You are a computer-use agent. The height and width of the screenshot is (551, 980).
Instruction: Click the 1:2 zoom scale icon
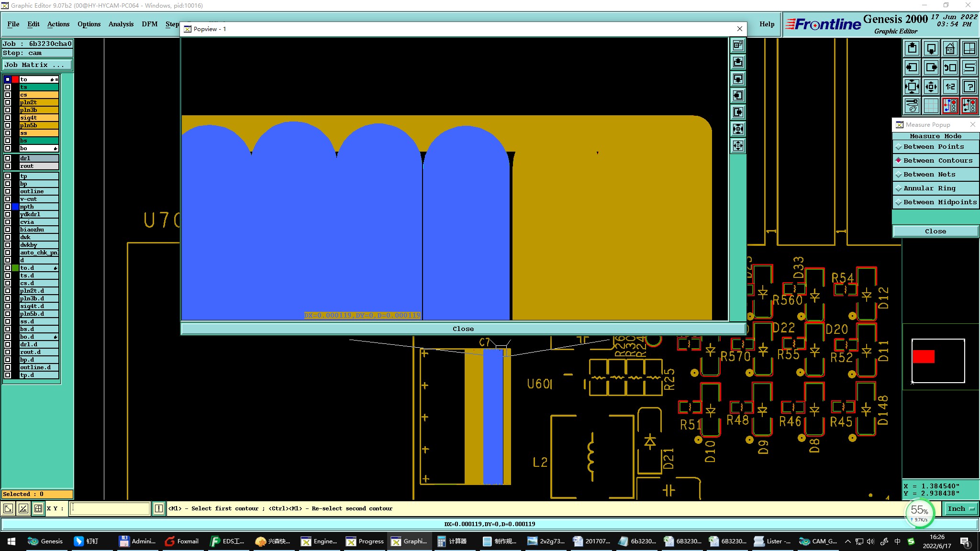(950, 87)
